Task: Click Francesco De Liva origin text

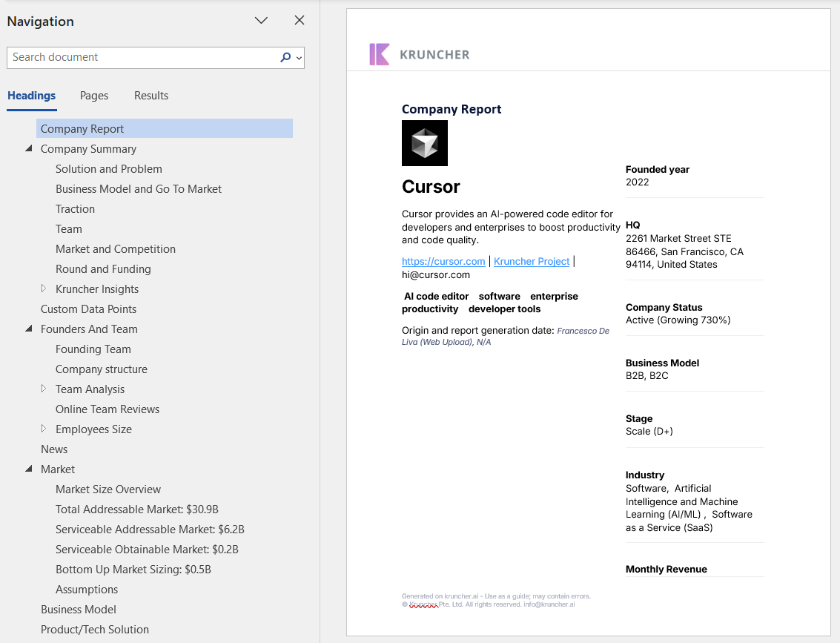Action: click(x=505, y=337)
